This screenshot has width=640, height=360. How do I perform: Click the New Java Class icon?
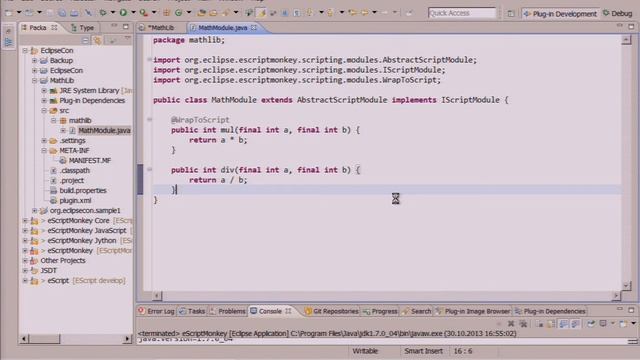tap(178, 13)
